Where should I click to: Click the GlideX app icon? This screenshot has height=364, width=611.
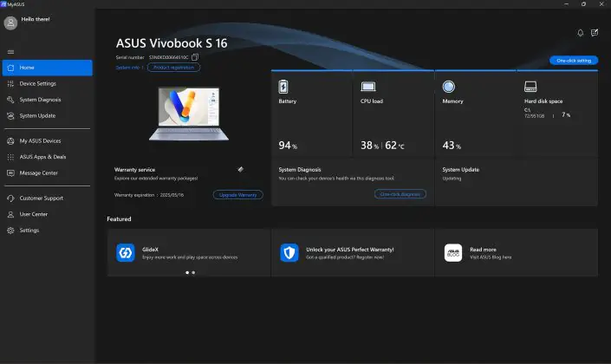point(126,253)
